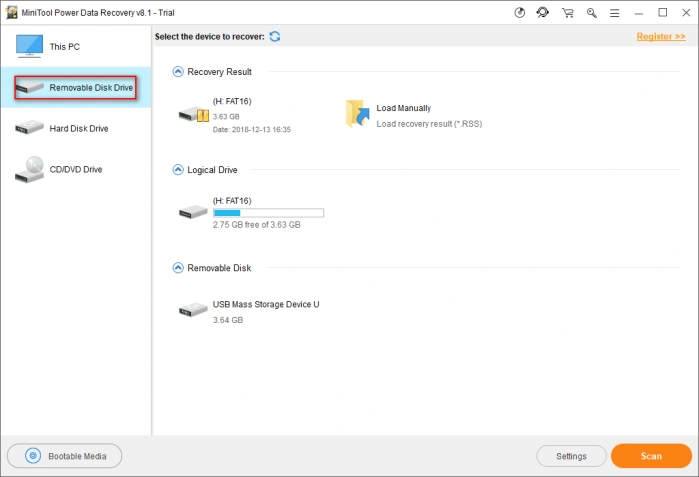Collapse the Recovery Result section

click(178, 71)
